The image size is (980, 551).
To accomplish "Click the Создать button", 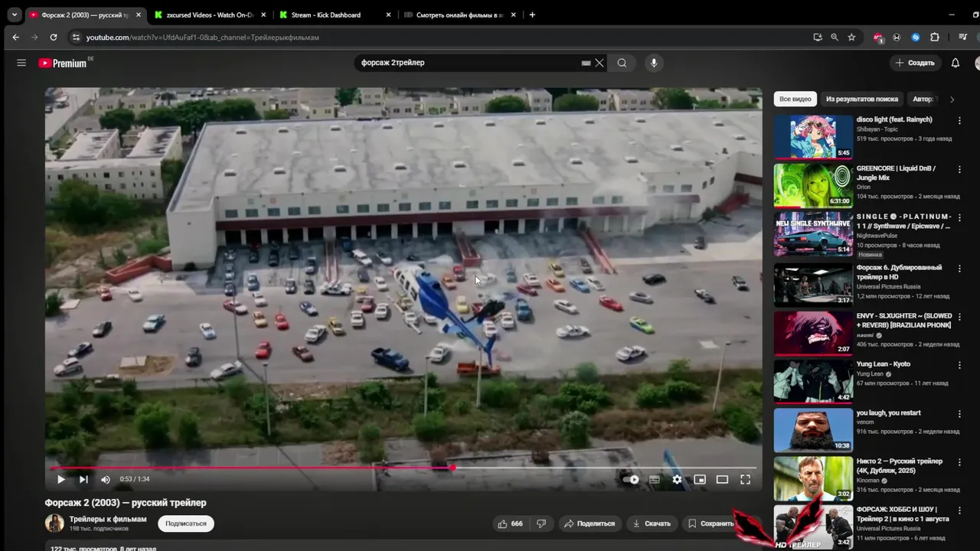I will pyautogui.click(x=915, y=63).
